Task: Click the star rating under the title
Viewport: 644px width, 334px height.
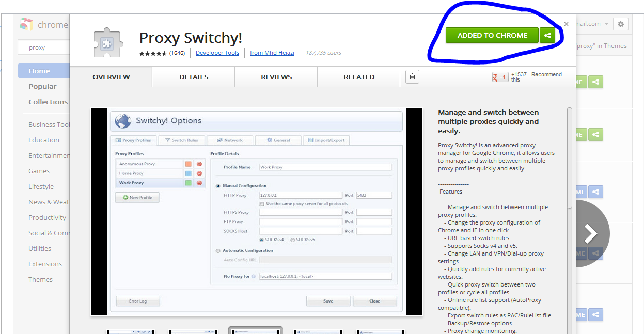Action: click(x=153, y=53)
